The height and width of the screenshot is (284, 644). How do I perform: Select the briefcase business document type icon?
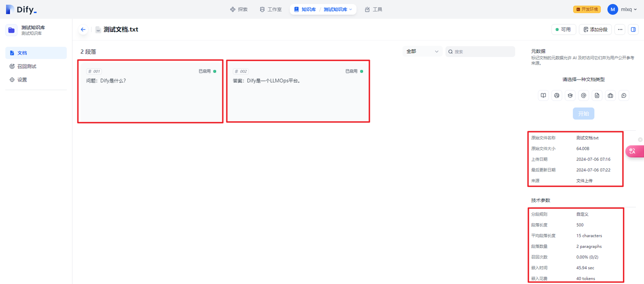pos(610,96)
